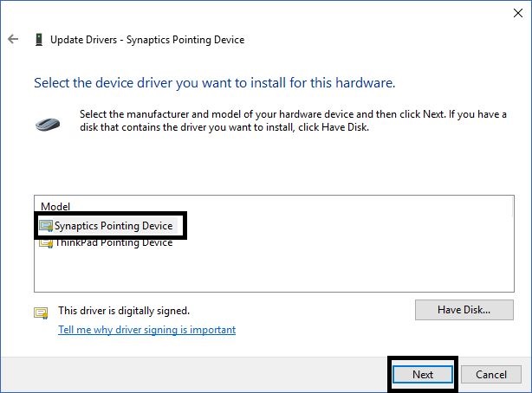
Task: Cancel the driver update wizard
Action: (x=491, y=374)
